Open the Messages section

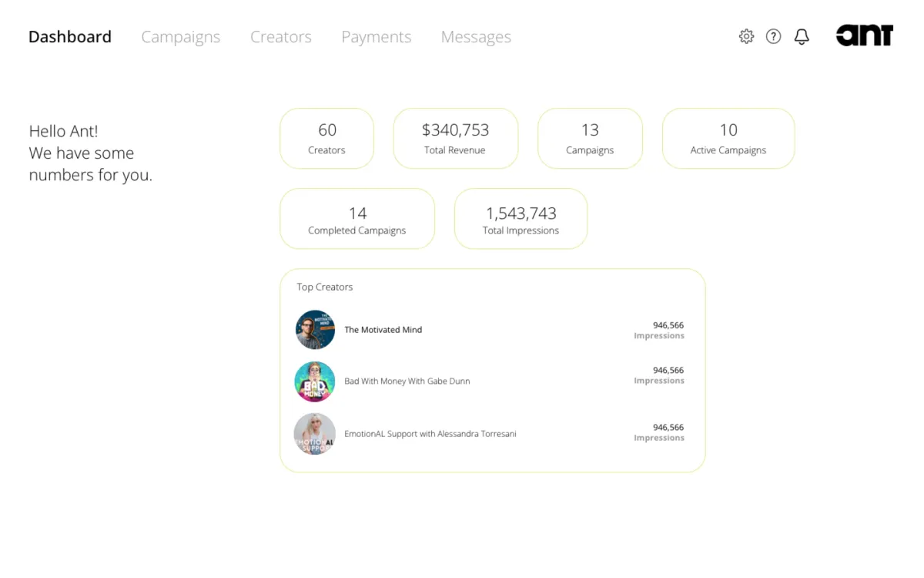click(x=475, y=36)
